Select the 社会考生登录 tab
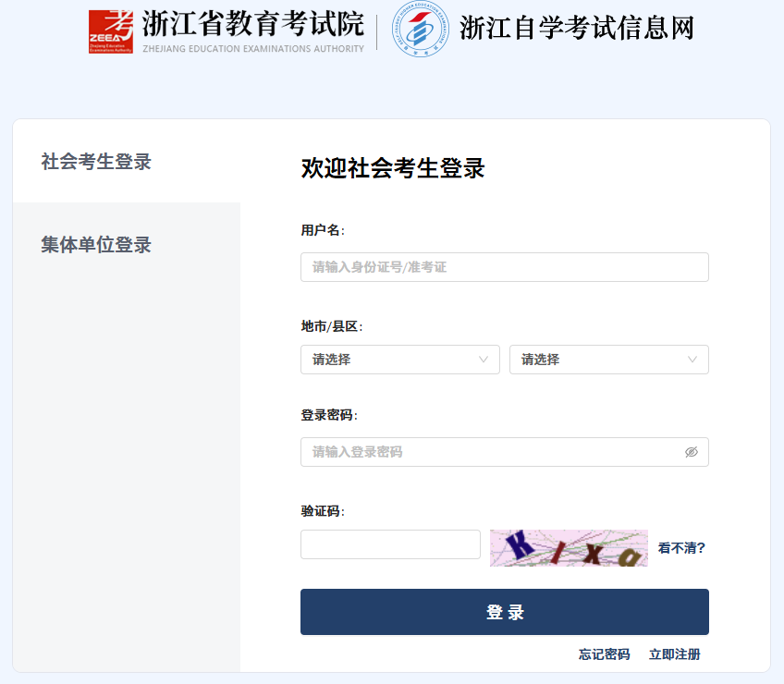 [x=95, y=162]
